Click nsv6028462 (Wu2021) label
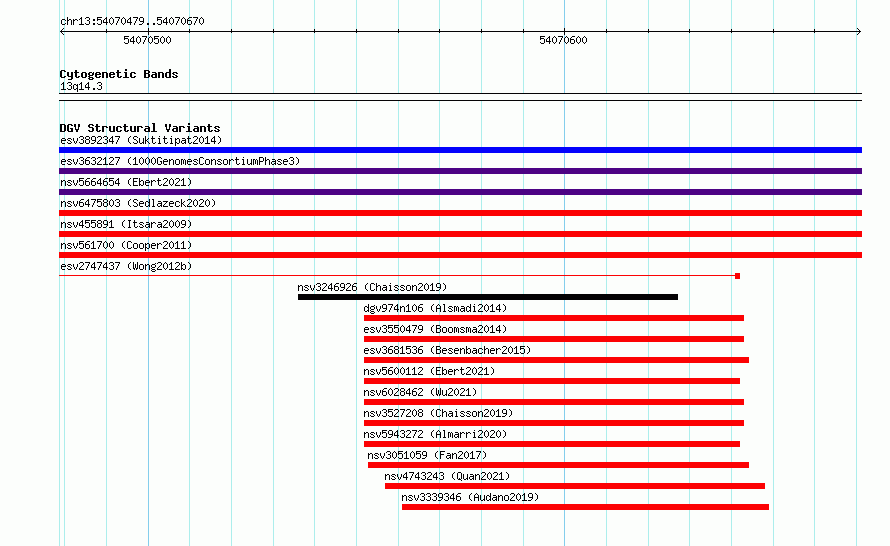Viewport: 890px width, 546px height. pyautogui.click(x=420, y=392)
